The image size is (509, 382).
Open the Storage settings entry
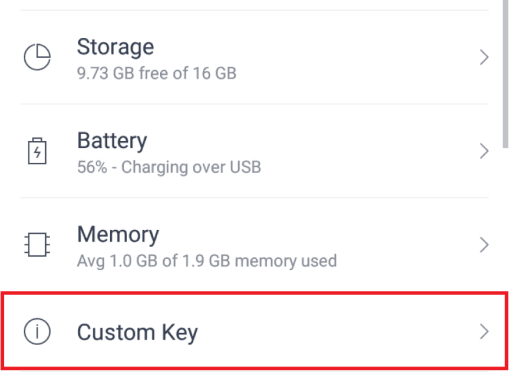(x=254, y=57)
